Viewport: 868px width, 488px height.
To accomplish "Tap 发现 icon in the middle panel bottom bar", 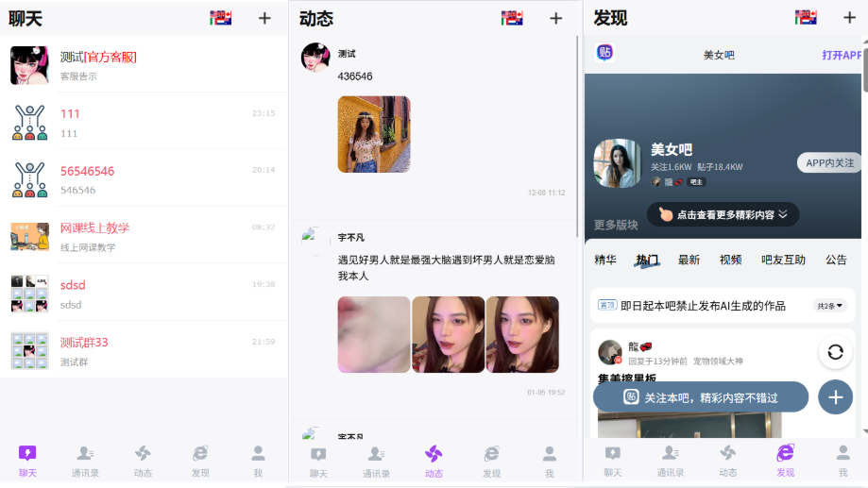I will click(491, 455).
